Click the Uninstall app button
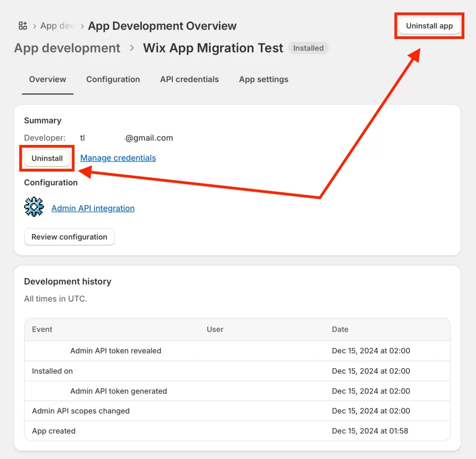This screenshot has height=459, width=476. (x=429, y=26)
